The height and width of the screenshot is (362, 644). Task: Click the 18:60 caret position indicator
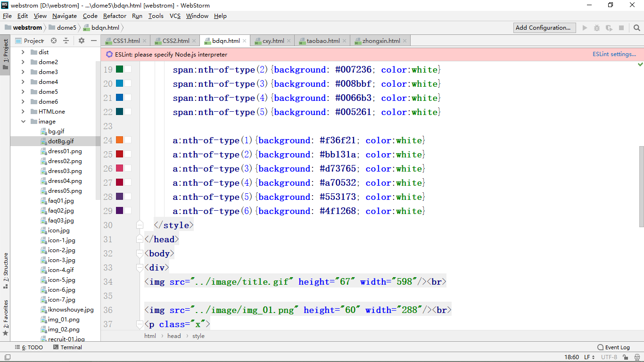tap(571, 357)
